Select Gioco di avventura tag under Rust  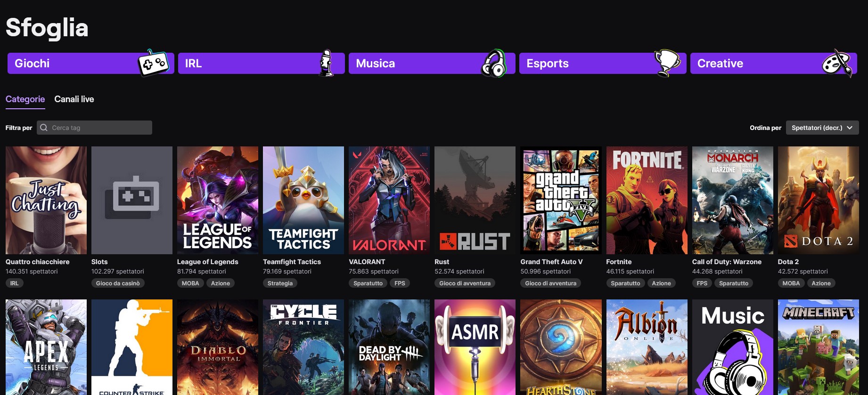(x=465, y=283)
